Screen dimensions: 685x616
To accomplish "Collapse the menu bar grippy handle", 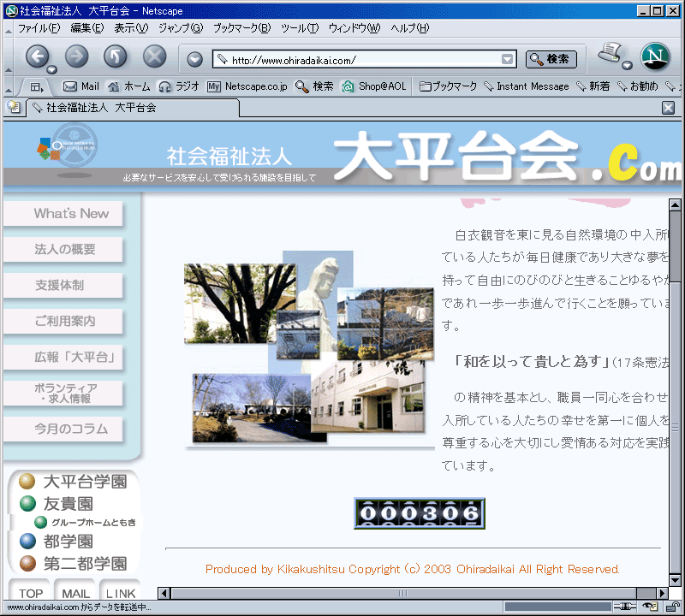I will click(9, 29).
